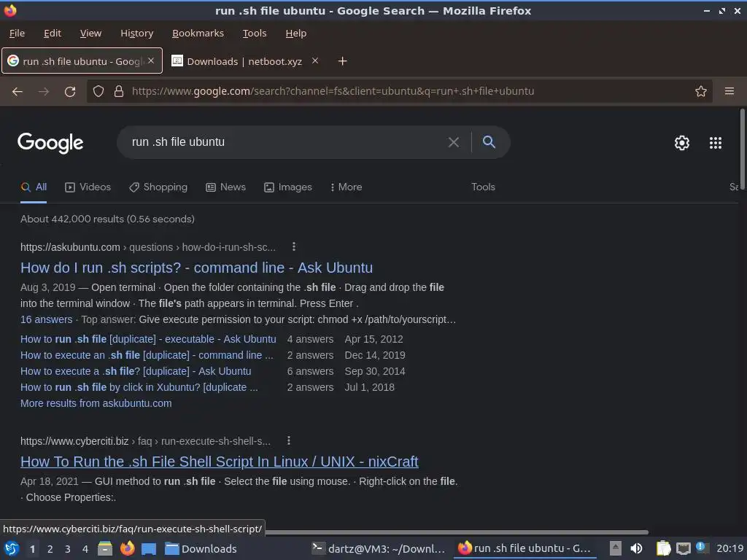747x560 pixels.
Task: Open options for the askubuntu result
Action: click(294, 246)
